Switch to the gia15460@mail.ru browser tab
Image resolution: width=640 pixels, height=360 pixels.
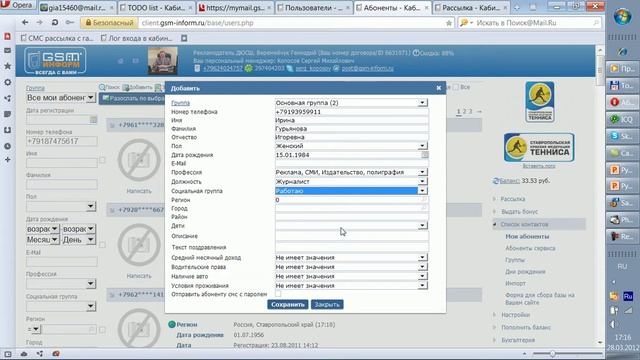pos(77,8)
